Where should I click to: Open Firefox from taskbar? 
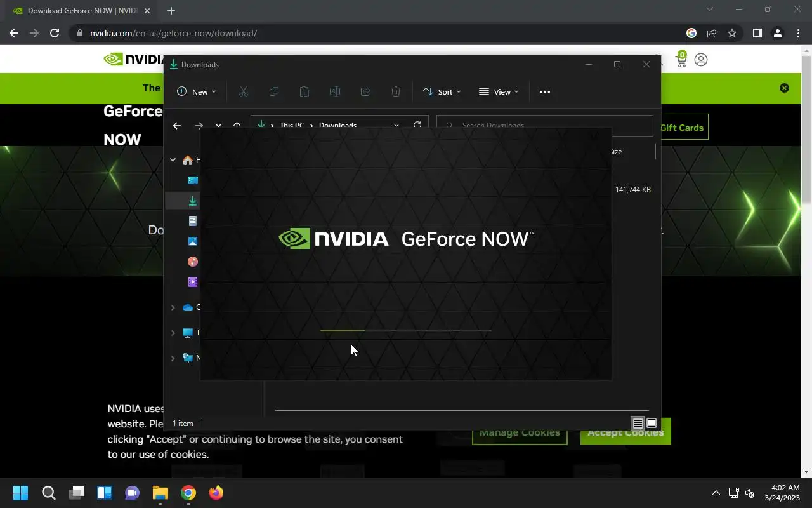[216, 493]
